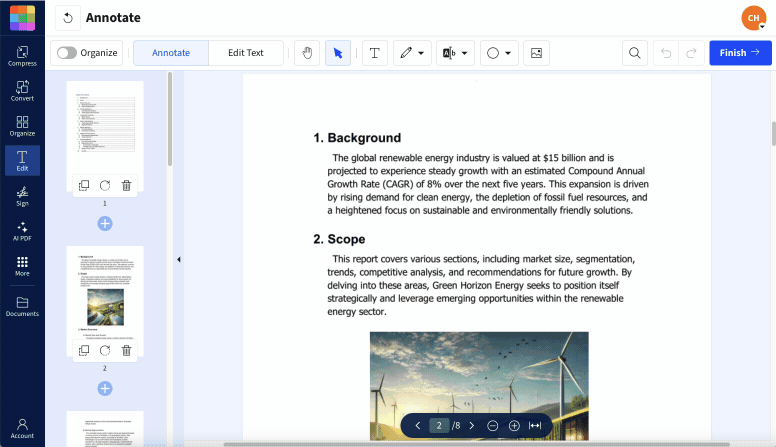Open AI PDF in sidebar

pos(22,231)
